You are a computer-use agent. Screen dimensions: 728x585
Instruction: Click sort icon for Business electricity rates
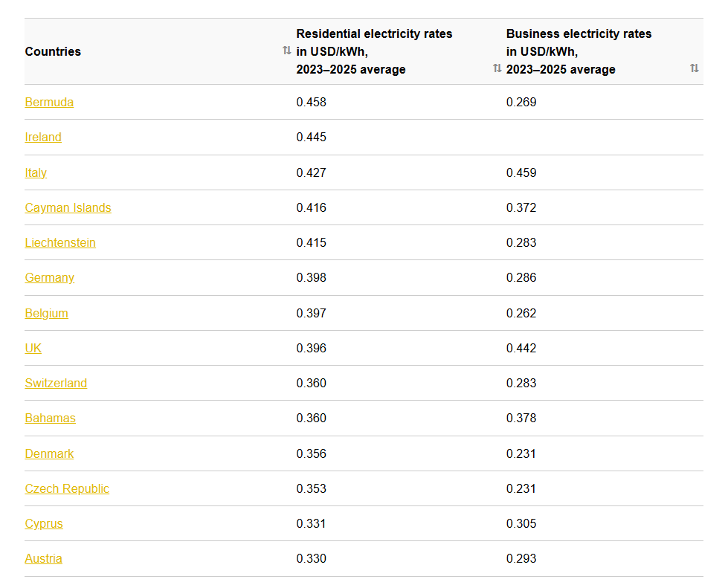(x=694, y=68)
